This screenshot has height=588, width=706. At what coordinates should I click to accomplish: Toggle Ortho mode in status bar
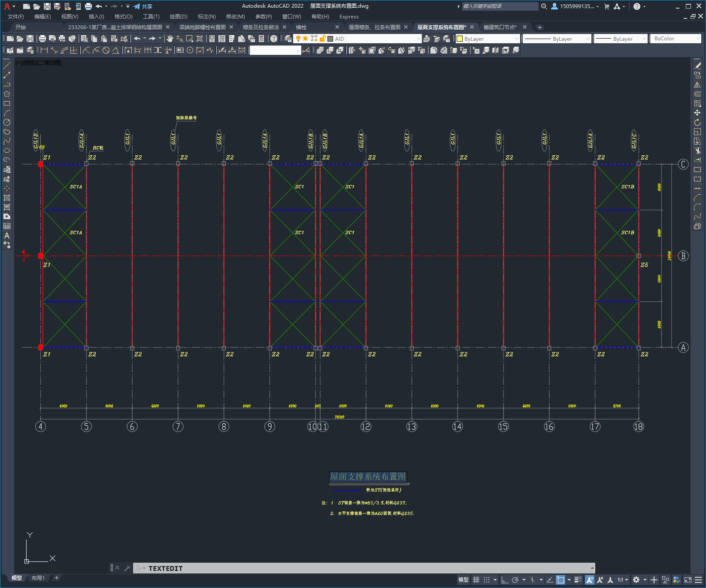point(505,580)
